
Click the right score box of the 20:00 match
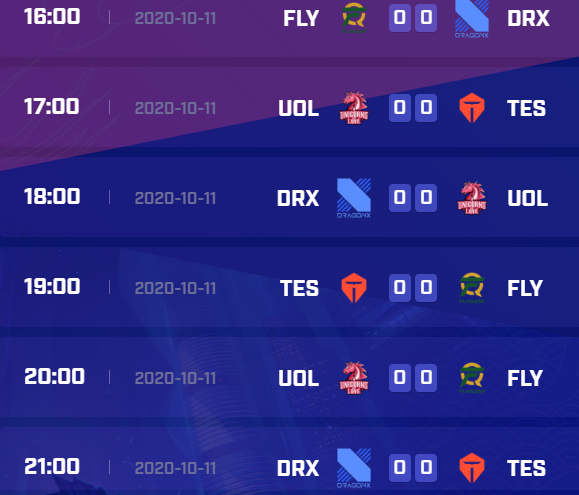pos(426,378)
